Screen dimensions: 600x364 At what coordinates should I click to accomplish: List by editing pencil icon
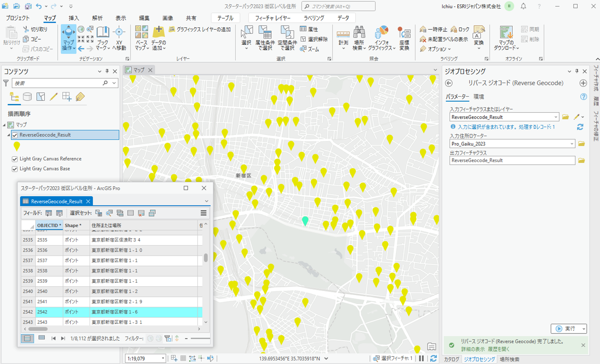(53, 97)
